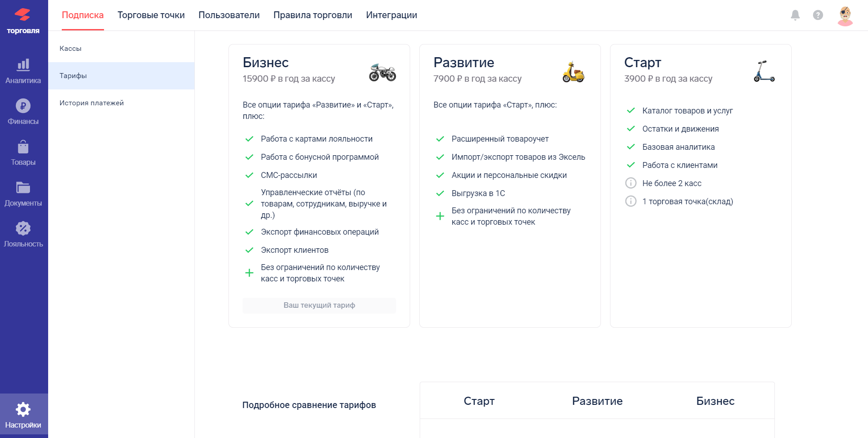Open the Интеграции tab
868x438 pixels.
[x=392, y=15]
